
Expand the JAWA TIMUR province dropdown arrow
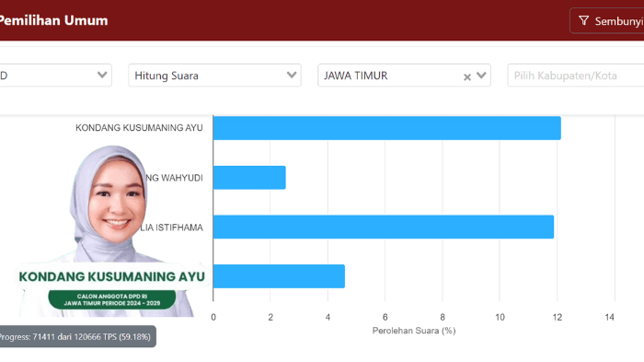[481, 76]
